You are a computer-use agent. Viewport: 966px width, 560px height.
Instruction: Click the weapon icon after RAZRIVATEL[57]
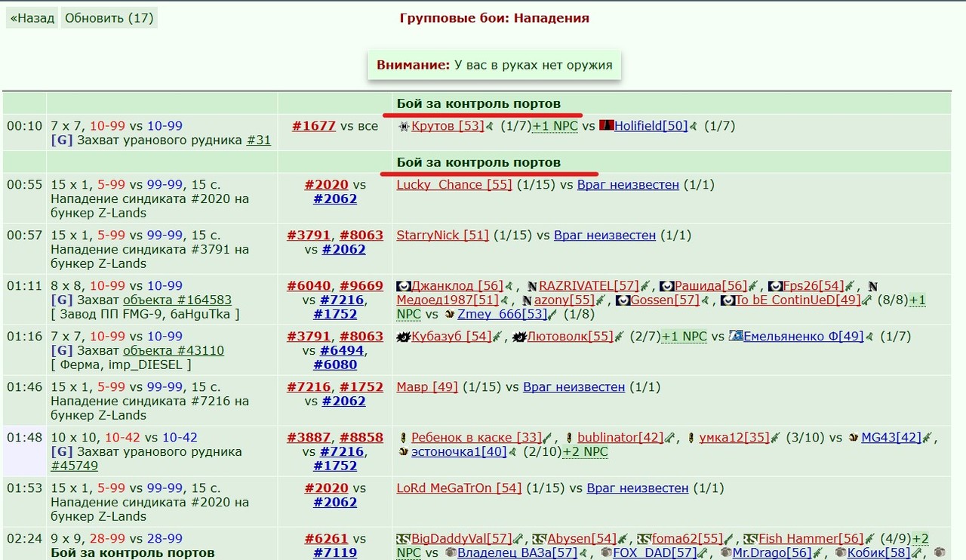point(645,286)
